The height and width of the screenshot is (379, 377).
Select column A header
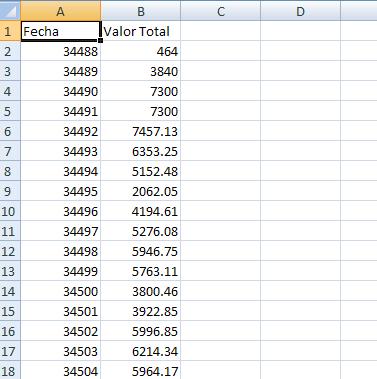point(60,11)
